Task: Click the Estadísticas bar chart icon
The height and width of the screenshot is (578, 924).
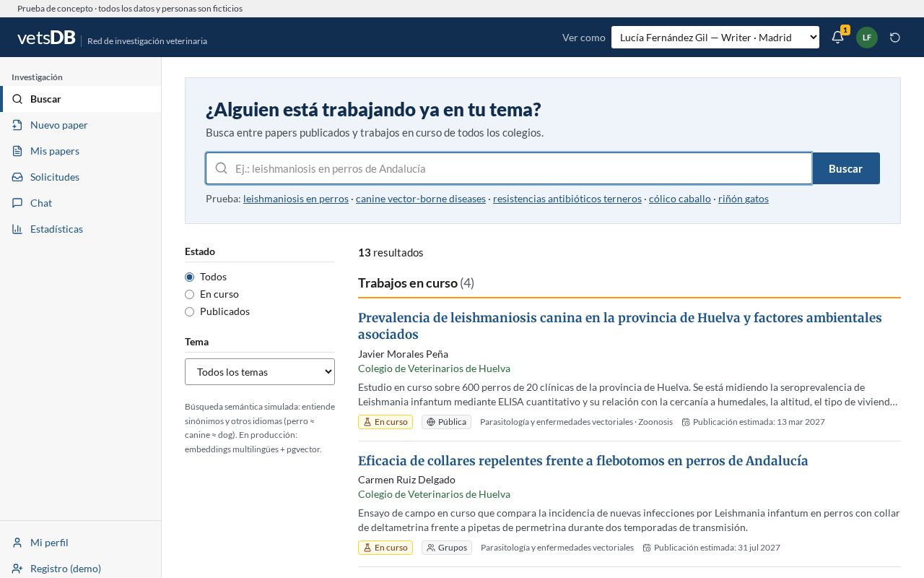Action: pyautogui.click(x=17, y=229)
